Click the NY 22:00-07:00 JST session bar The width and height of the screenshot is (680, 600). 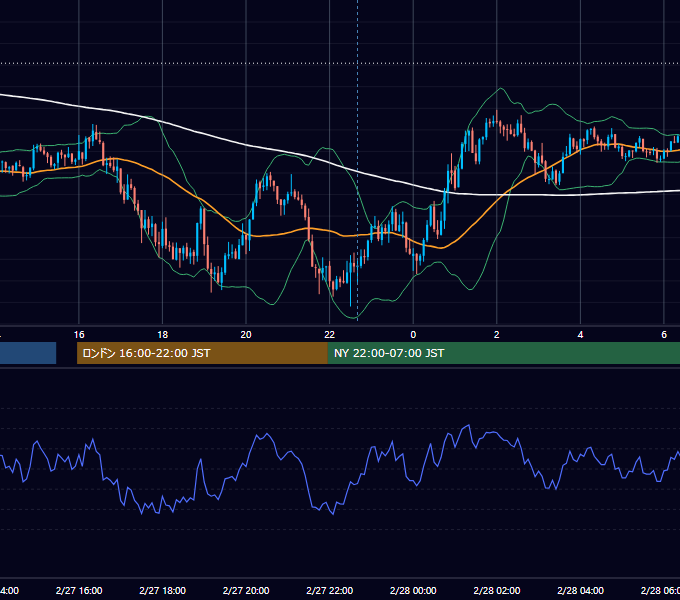click(503, 353)
